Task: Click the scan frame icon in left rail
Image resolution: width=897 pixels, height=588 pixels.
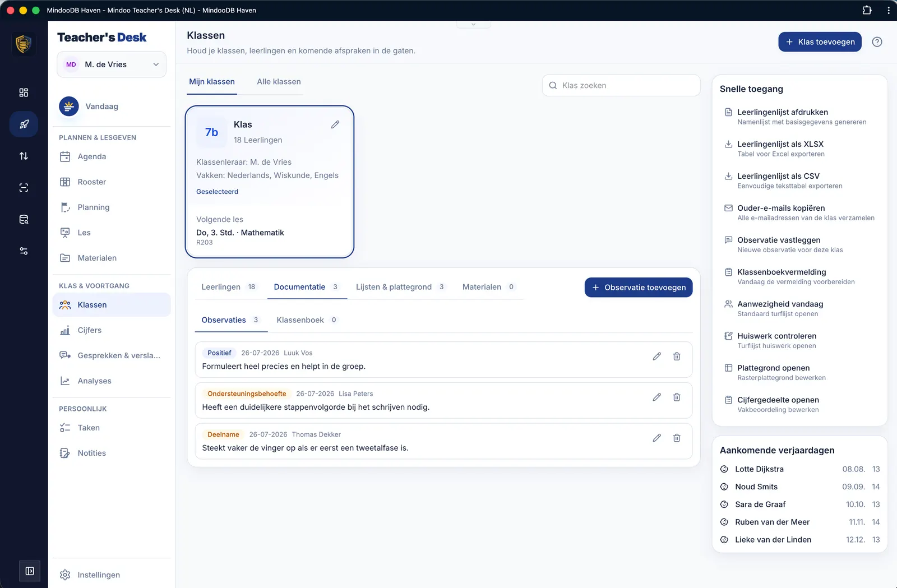Action: [x=24, y=188]
